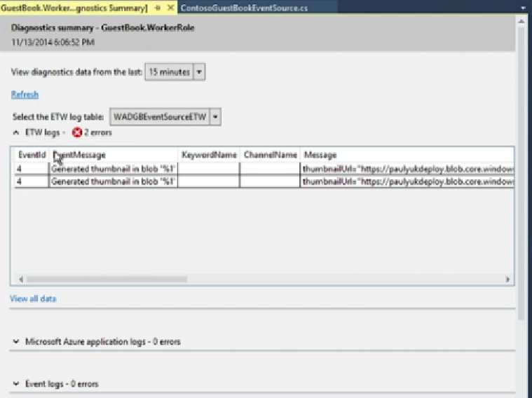Screen dimensions: 532x398
Task: Close the Diagnostics Summary tab
Action: [170, 8]
